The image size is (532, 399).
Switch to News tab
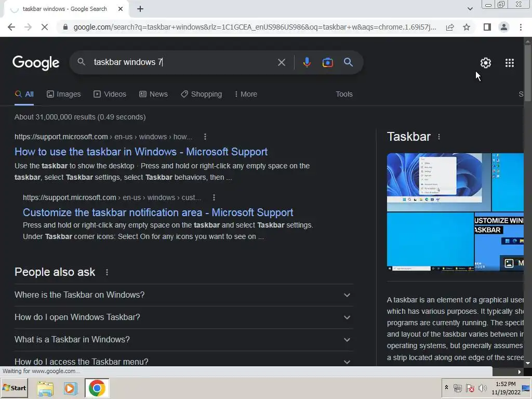(x=153, y=95)
